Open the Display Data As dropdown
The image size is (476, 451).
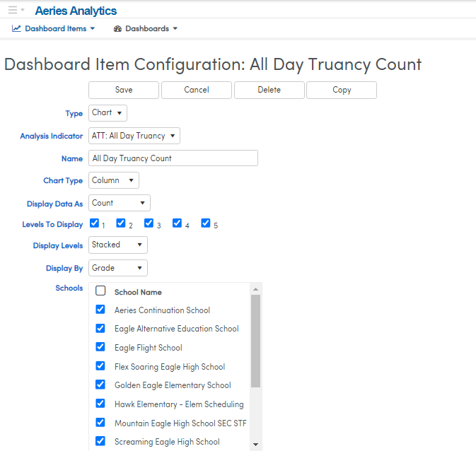(x=120, y=203)
